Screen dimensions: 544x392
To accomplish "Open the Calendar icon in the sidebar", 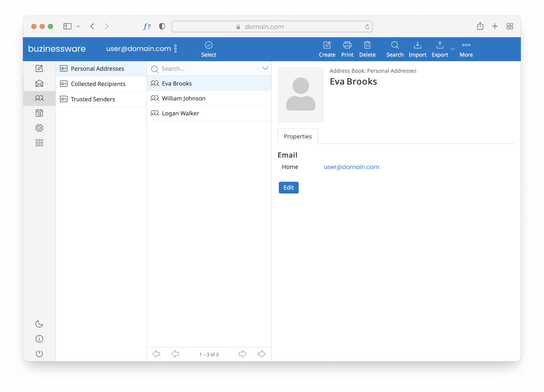I will (39, 113).
